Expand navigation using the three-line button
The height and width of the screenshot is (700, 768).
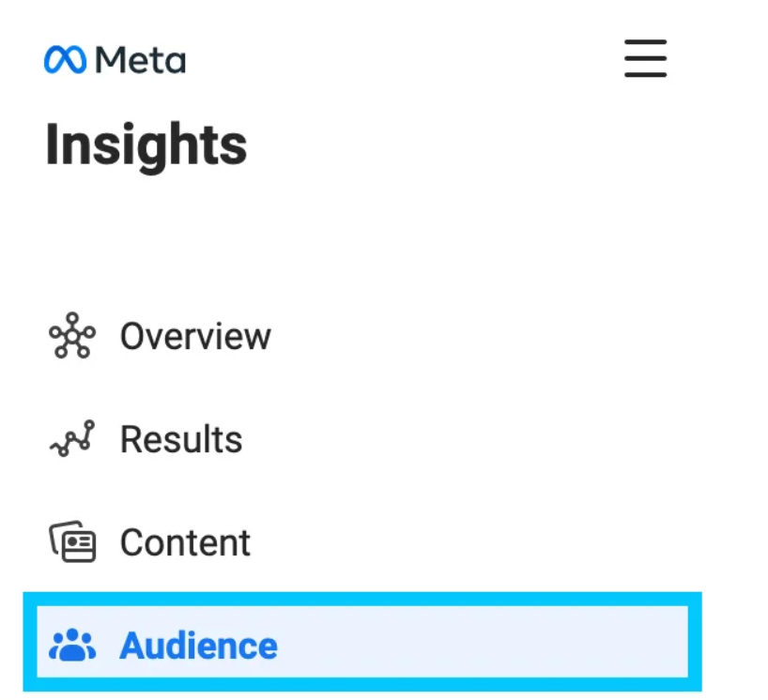click(x=645, y=58)
